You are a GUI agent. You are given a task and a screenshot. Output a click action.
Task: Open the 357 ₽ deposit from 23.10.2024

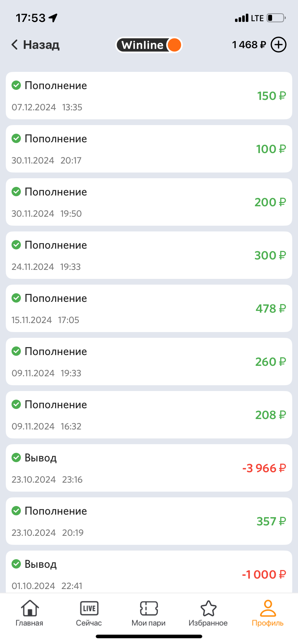coord(149,521)
